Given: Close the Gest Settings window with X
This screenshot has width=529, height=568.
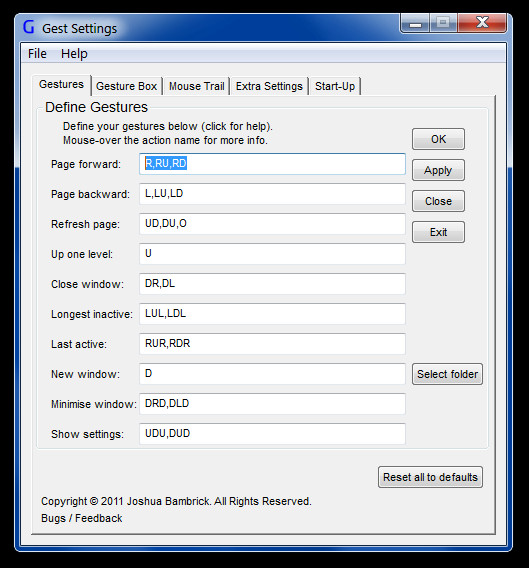Looking at the screenshot, I should 482,23.
